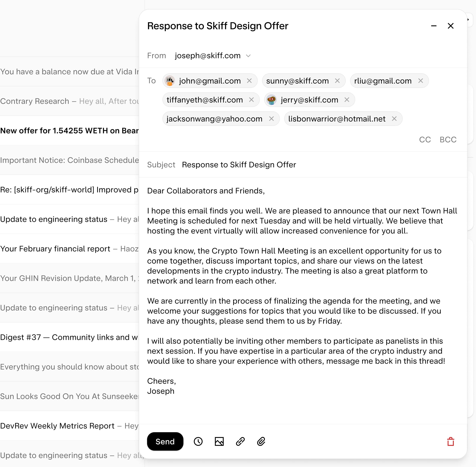
Task: Insert an image using the picture icon
Action: 219,442
